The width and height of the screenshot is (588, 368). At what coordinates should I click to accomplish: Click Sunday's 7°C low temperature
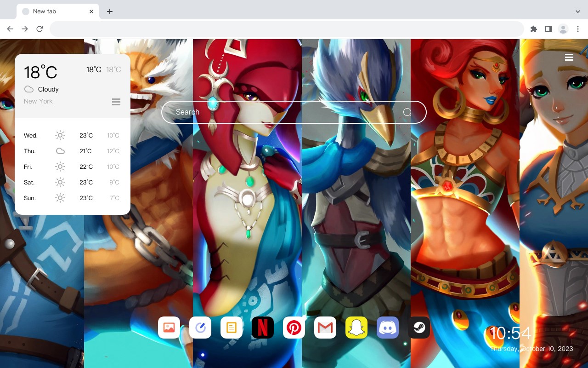(114, 198)
